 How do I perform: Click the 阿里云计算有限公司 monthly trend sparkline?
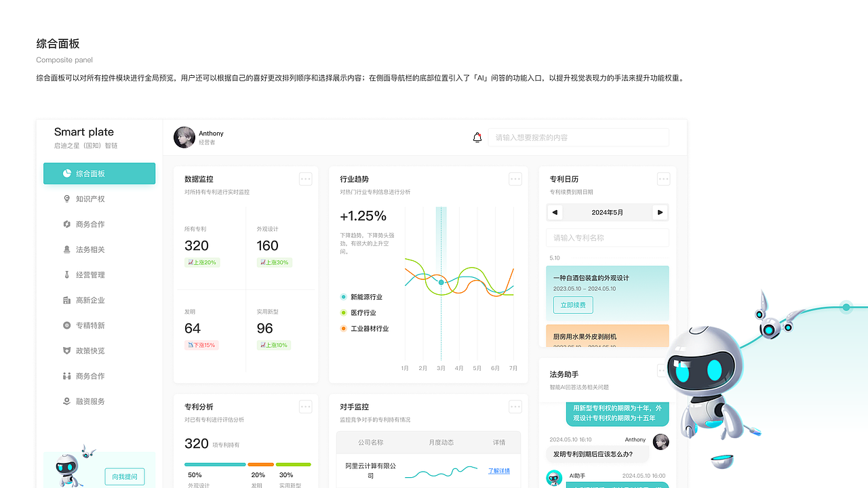point(441,471)
